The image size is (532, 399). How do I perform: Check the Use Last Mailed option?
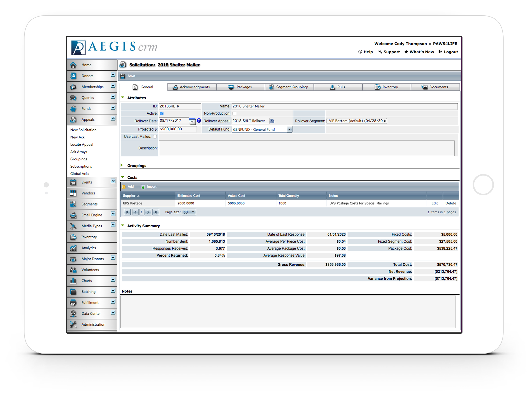coord(155,136)
